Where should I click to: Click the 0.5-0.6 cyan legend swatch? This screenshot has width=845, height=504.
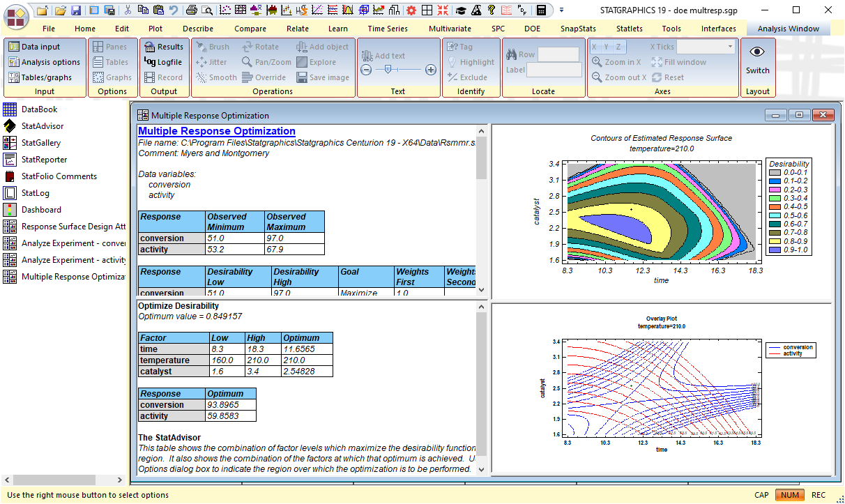coord(774,215)
